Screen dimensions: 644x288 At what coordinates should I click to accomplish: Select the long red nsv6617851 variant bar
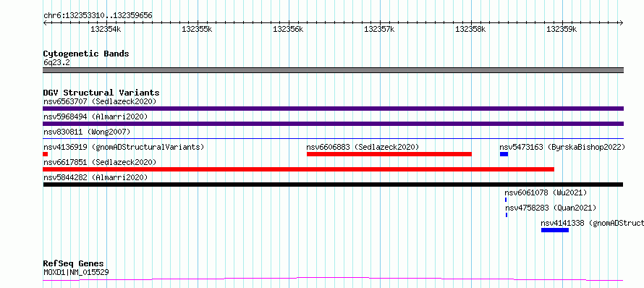[x=299, y=169]
